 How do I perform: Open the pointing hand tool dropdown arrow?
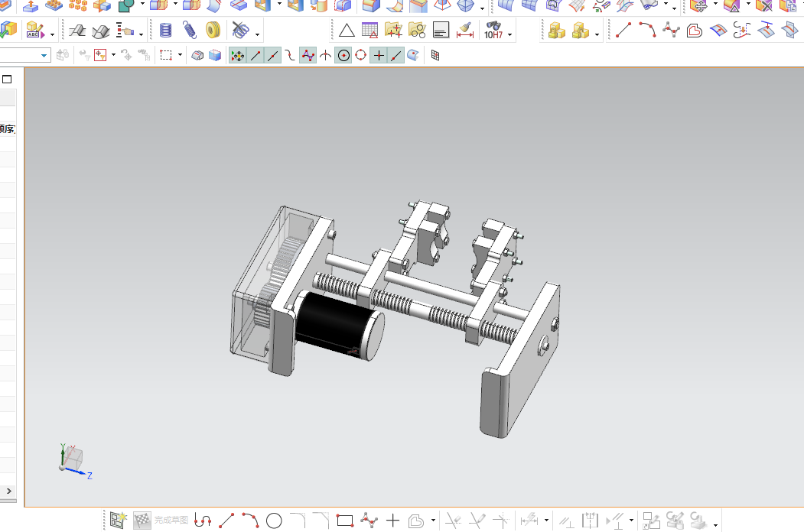click(141, 35)
